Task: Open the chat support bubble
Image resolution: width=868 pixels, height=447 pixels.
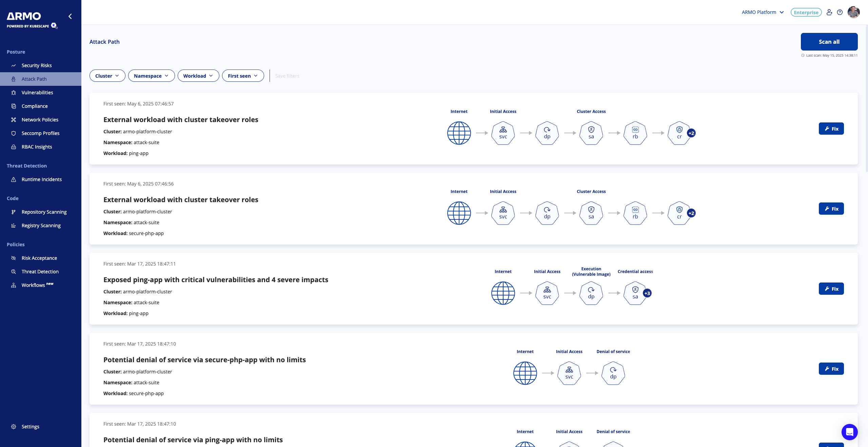Action: point(849,432)
